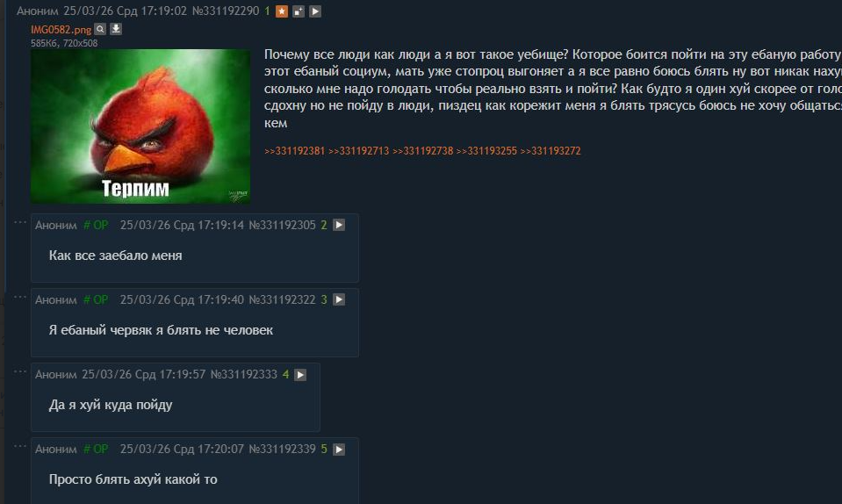The height and width of the screenshot is (504, 842).
Task: Open three-dots menu for post №331192333
Action: (20, 371)
